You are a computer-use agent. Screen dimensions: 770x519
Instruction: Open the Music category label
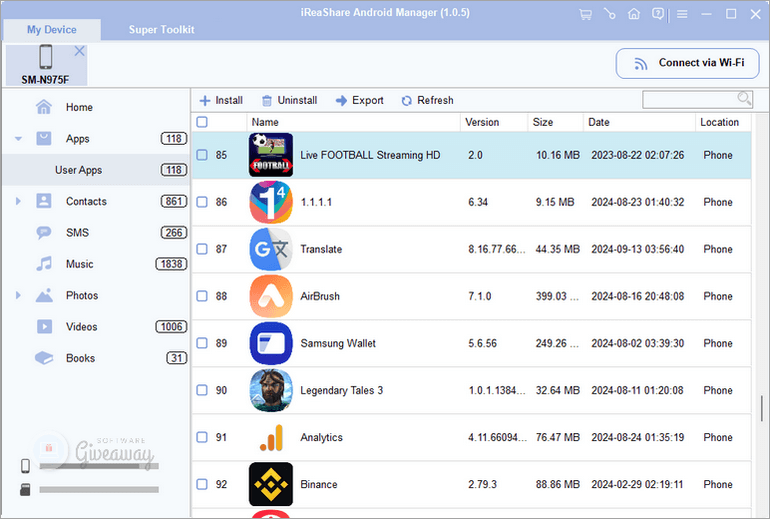click(80, 264)
